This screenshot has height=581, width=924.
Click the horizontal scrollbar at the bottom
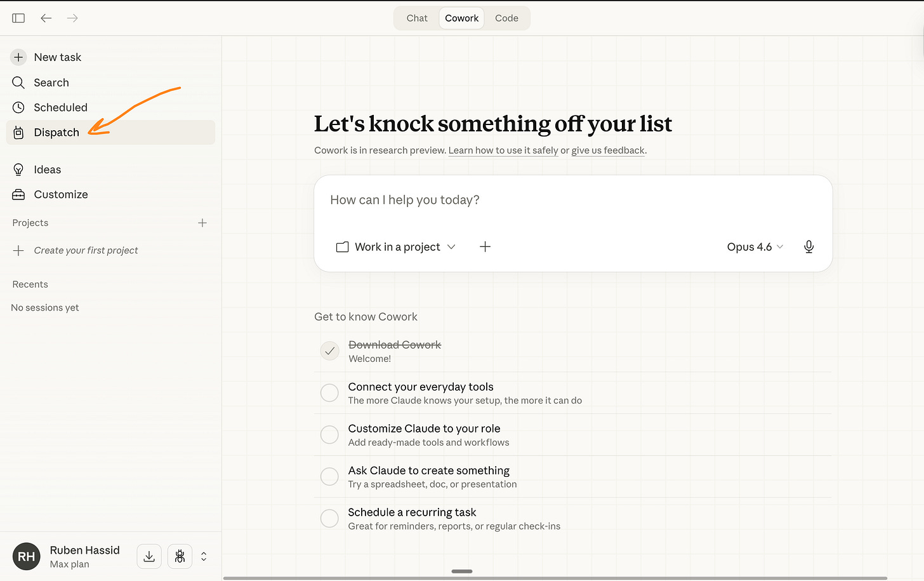click(555, 578)
